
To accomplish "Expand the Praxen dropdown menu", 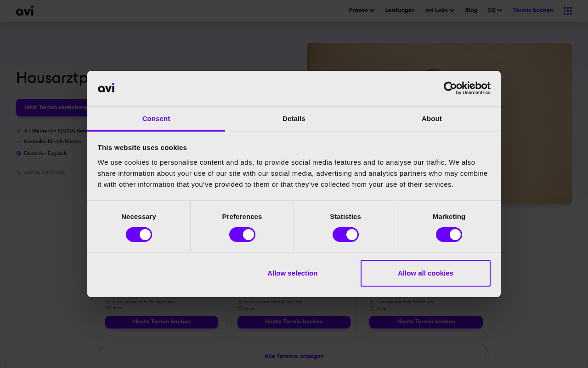I will pos(362,10).
